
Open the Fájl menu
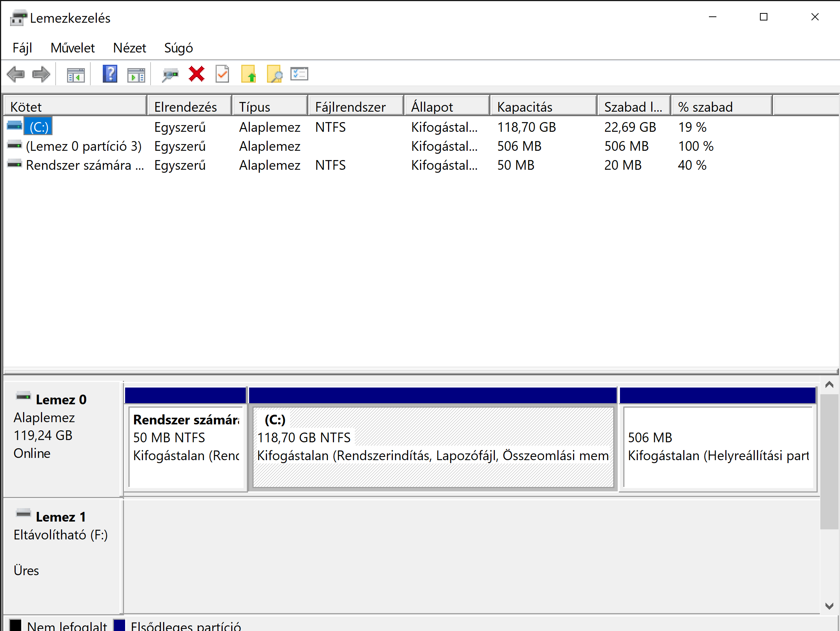pos(22,48)
